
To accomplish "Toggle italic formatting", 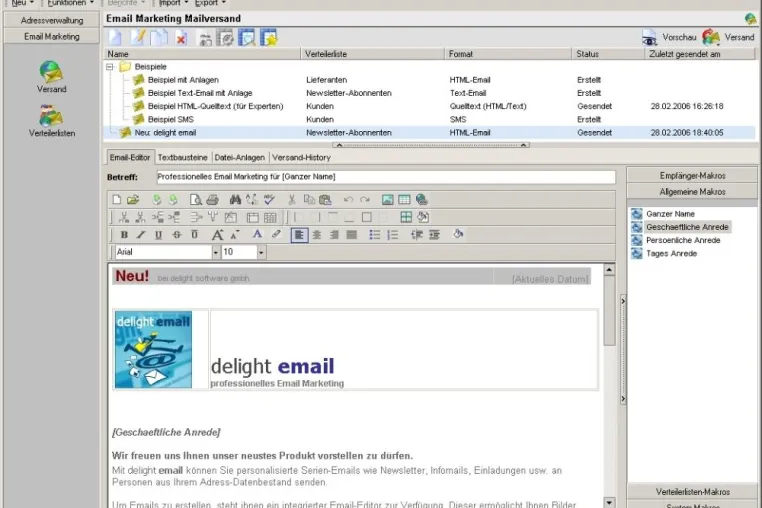I will pos(141,235).
